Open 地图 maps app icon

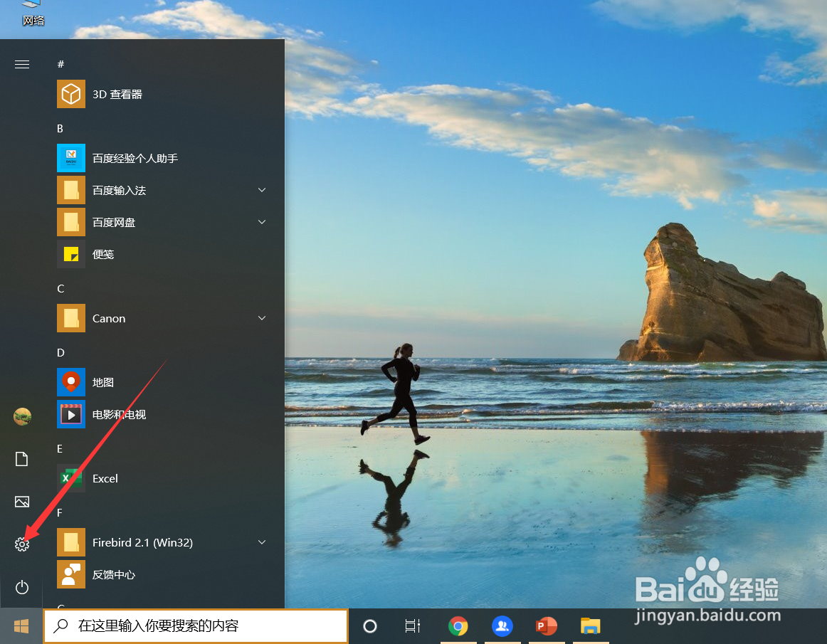tap(71, 382)
